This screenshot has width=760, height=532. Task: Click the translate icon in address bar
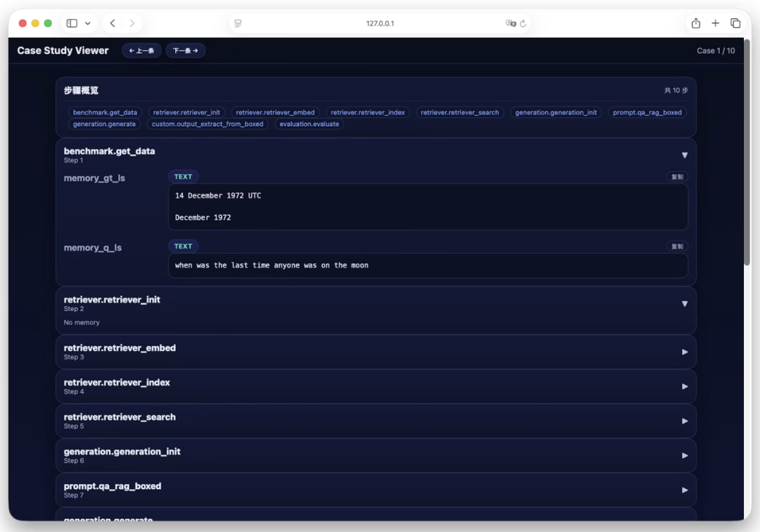click(511, 23)
